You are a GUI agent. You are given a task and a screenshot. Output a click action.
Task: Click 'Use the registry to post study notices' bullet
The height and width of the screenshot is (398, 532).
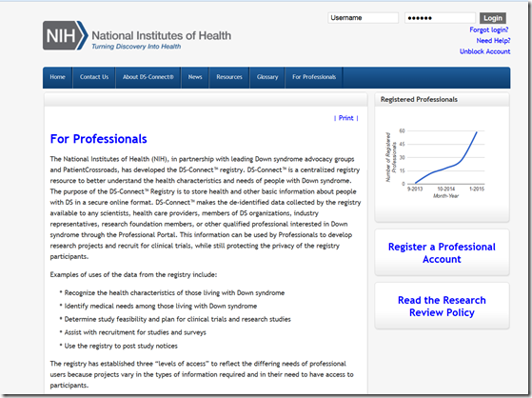coord(121,346)
